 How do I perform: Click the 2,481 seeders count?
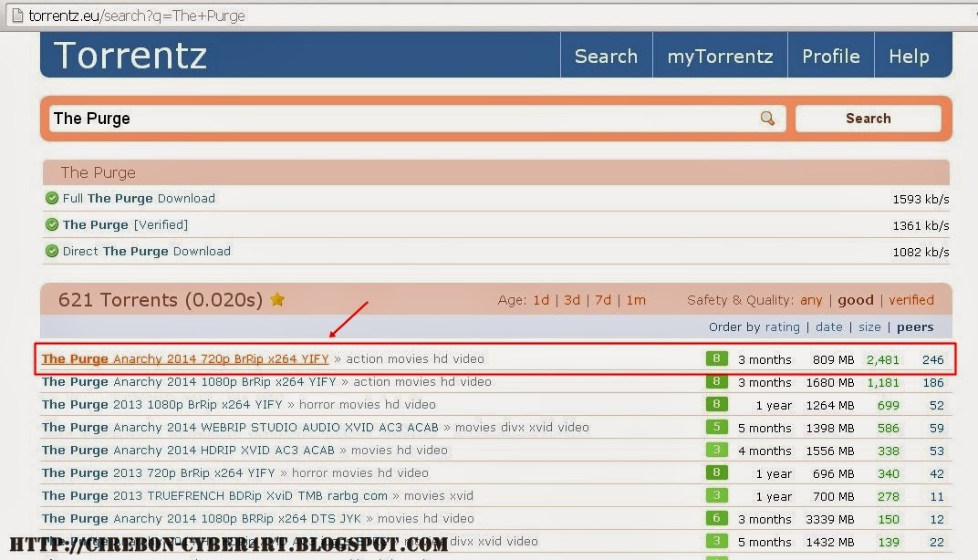882,360
